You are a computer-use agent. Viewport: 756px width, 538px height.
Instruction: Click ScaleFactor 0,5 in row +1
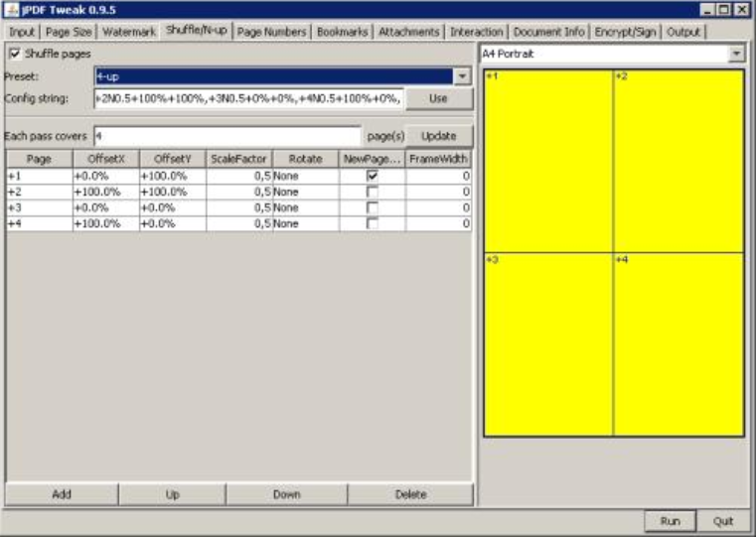pyautogui.click(x=239, y=176)
